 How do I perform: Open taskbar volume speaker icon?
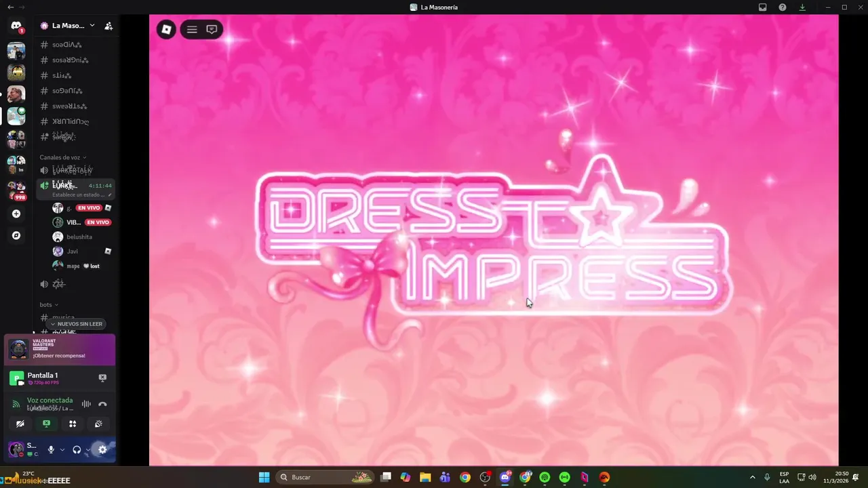(812, 477)
